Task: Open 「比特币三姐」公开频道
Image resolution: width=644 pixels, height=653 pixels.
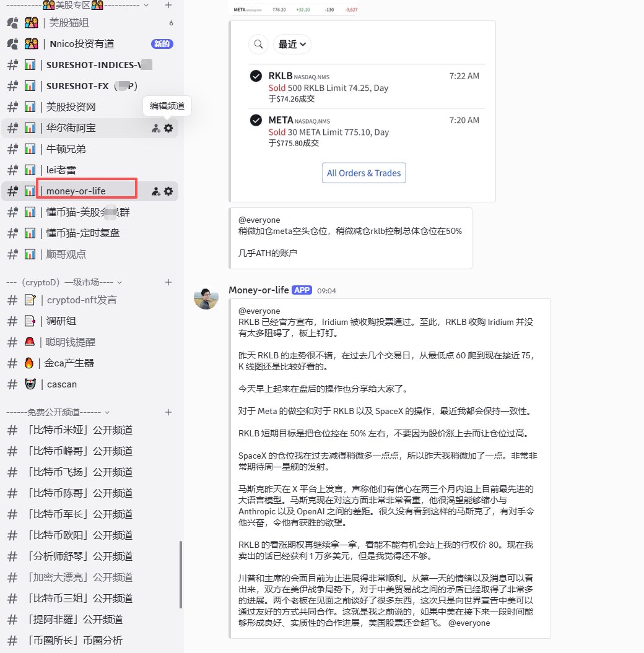Action: pyautogui.click(x=90, y=598)
